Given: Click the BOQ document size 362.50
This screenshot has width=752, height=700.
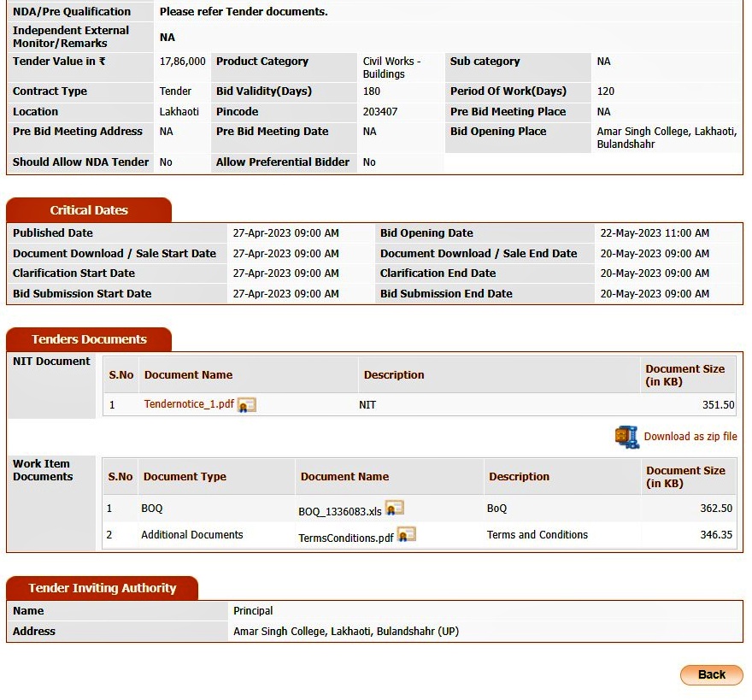Looking at the screenshot, I should [716, 508].
